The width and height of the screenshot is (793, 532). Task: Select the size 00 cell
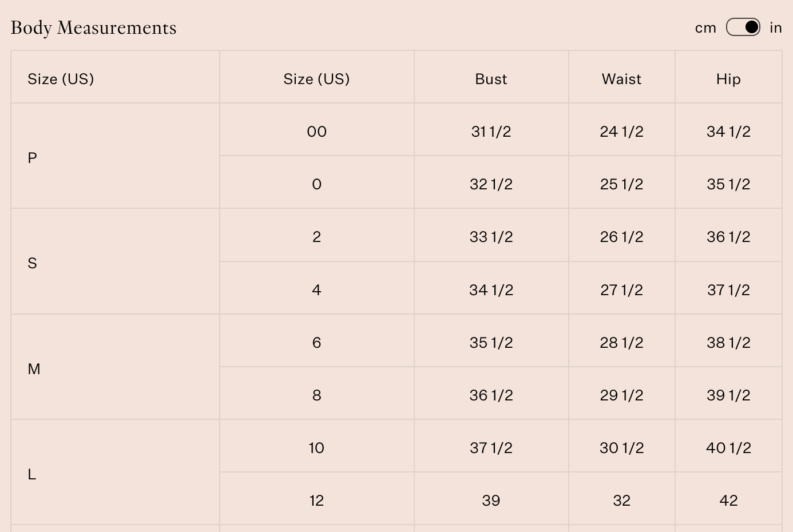click(x=316, y=132)
